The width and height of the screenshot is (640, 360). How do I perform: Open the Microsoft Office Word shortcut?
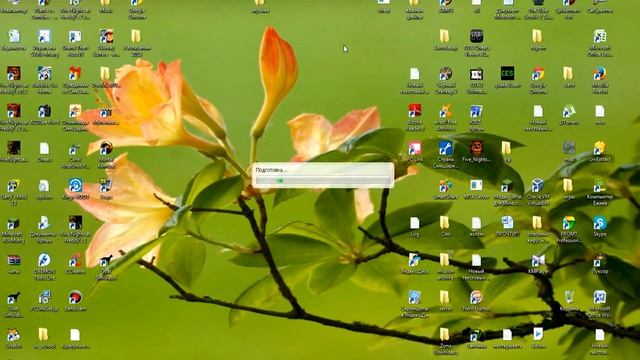pos(599,298)
